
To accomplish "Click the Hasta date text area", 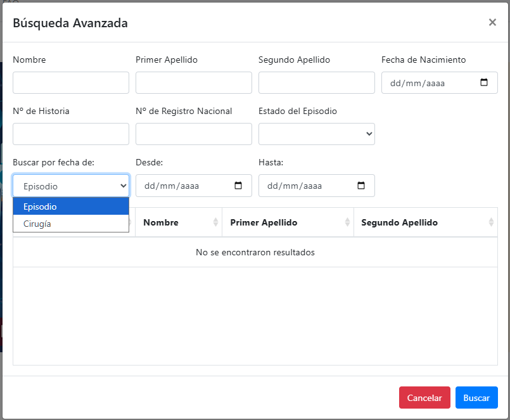I will [295, 186].
